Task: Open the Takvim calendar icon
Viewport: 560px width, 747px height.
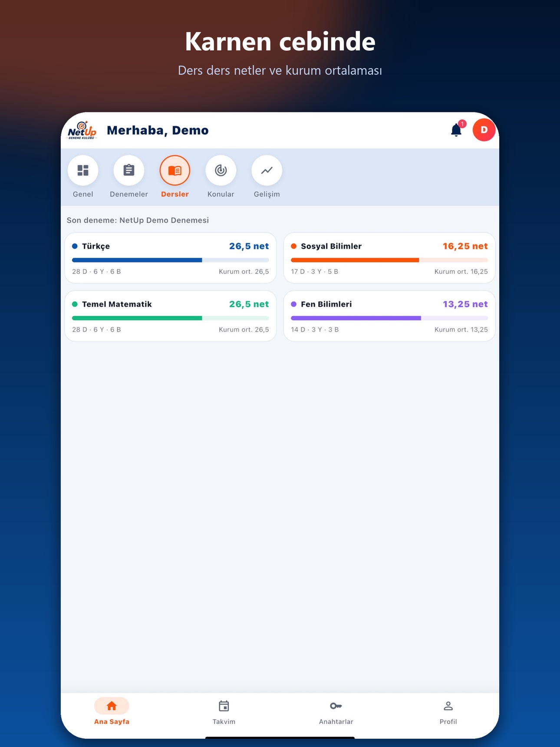Action: (224, 706)
